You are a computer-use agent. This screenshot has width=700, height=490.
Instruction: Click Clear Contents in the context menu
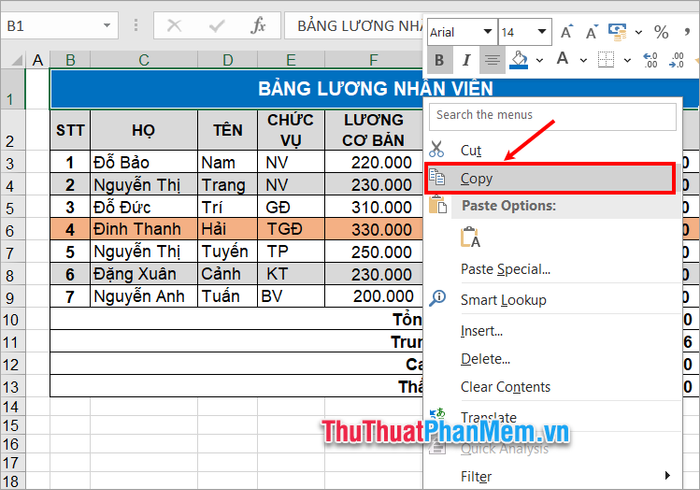tap(505, 387)
